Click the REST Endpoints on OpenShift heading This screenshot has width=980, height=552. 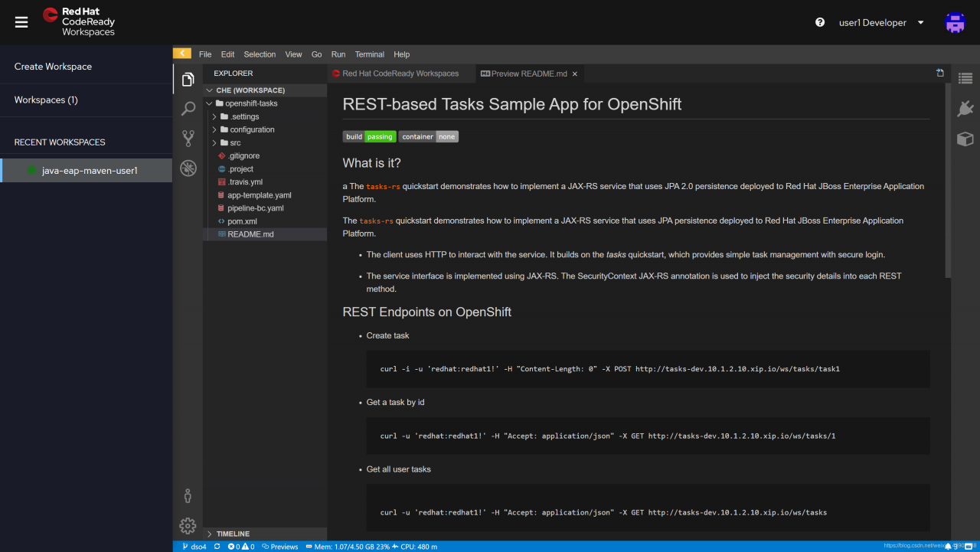[426, 312]
